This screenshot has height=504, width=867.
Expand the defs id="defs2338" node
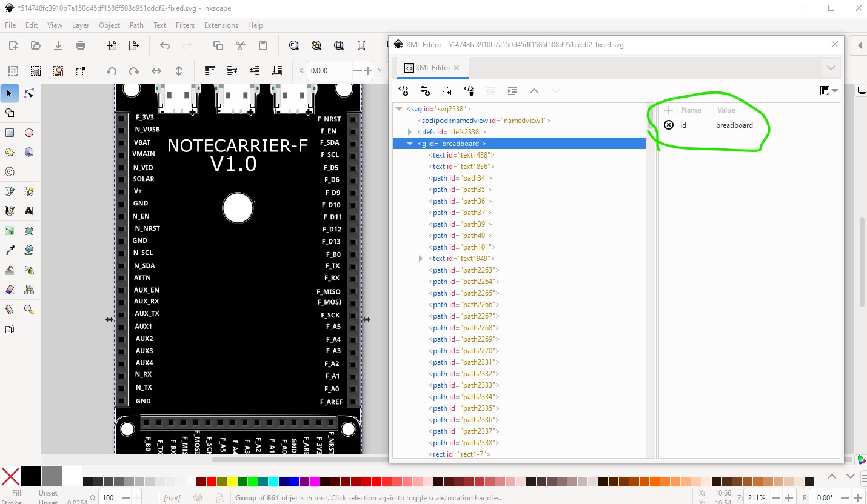(410, 132)
